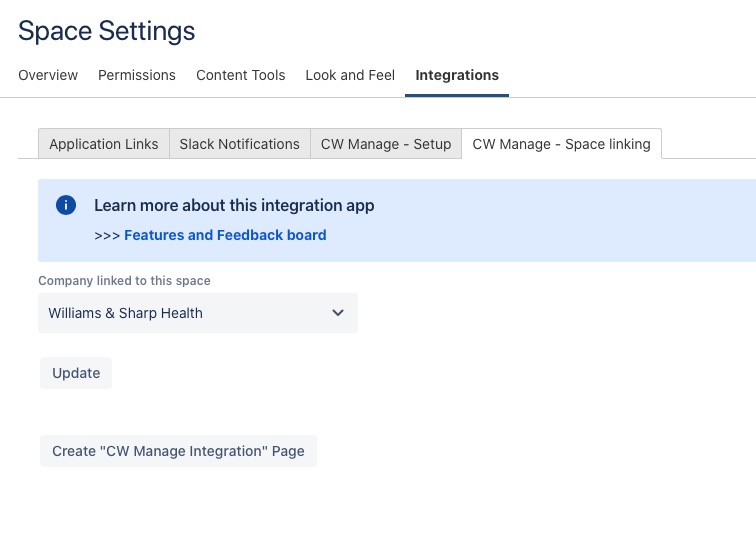
Task: Click the "Learn more about this integration app" heading
Action: [234, 205]
